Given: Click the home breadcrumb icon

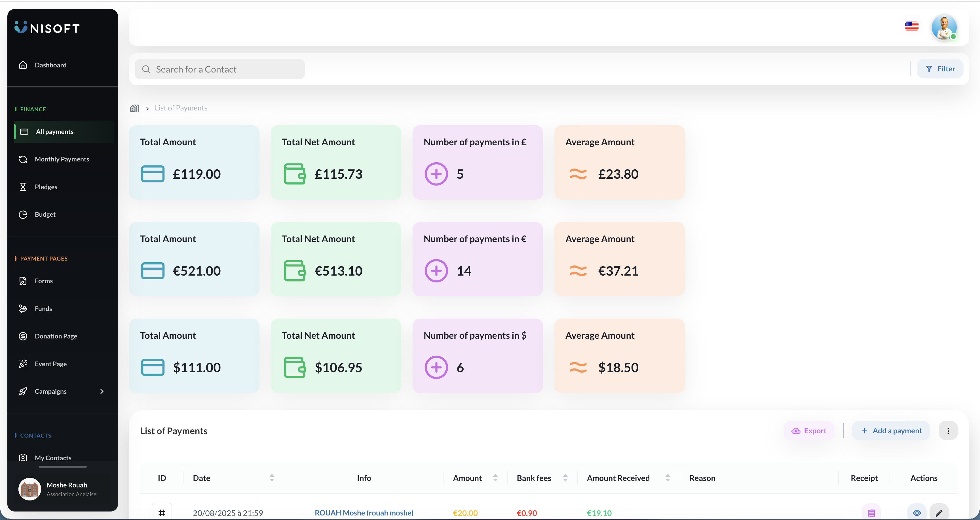Looking at the screenshot, I should tap(134, 108).
